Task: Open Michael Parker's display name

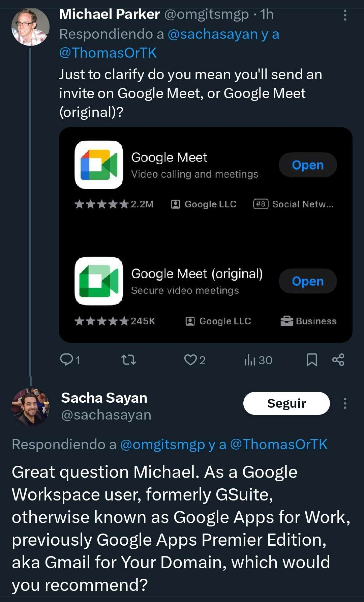Action: point(110,15)
